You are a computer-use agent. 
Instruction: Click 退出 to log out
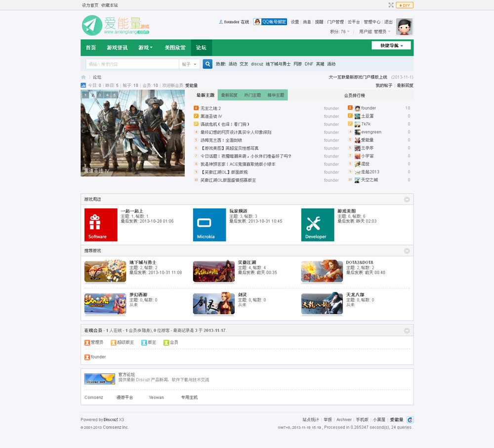(388, 22)
